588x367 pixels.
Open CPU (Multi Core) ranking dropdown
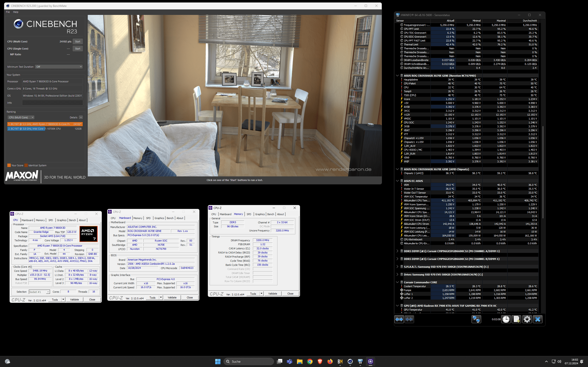[21, 117]
